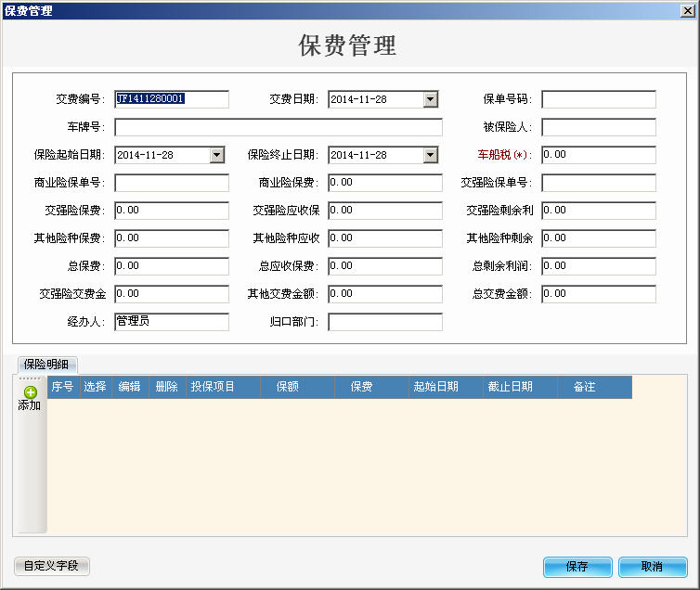Click the 保存 button
The width and height of the screenshot is (700, 590).
[x=577, y=567]
